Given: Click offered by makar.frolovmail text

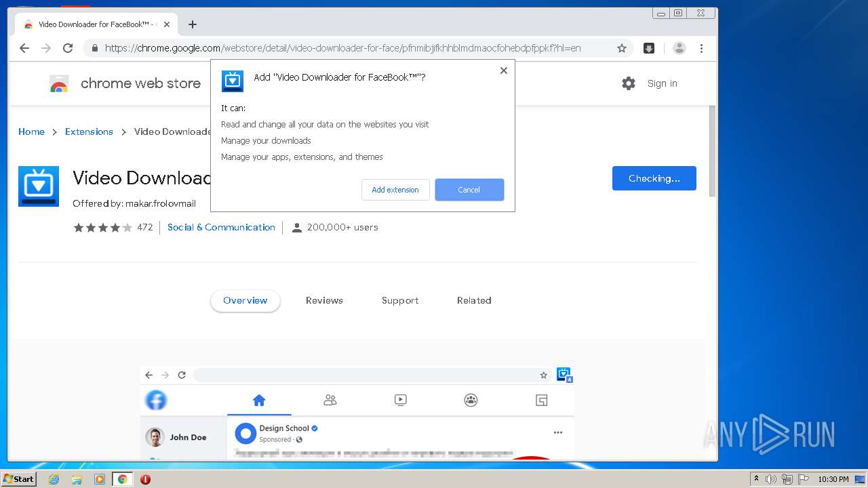Looking at the screenshot, I should 134,203.
